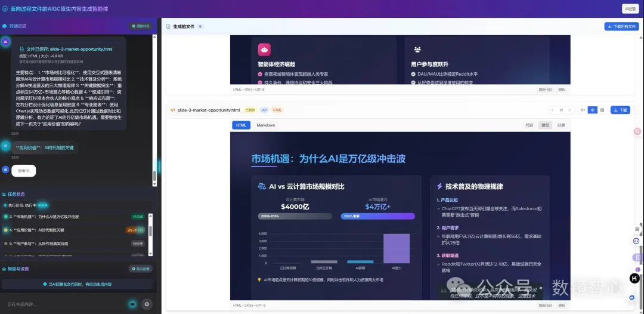
Task: Click 已完成 badge on task 3
Action: pyautogui.click(x=138, y=217)
